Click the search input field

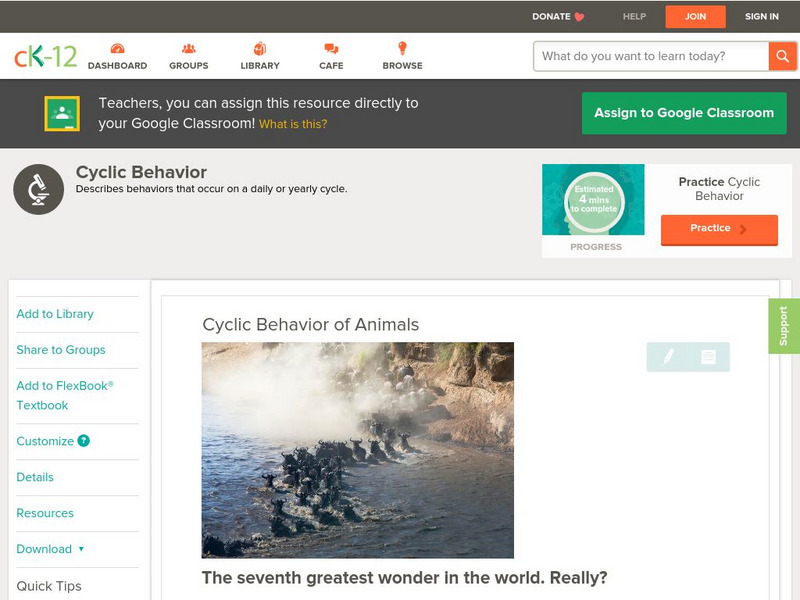(650, 56)
